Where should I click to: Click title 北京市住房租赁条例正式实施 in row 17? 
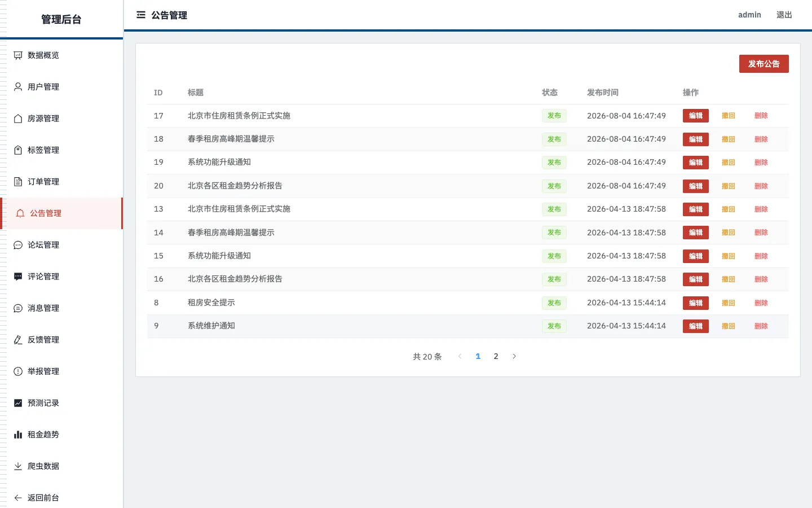click(239, 116)
